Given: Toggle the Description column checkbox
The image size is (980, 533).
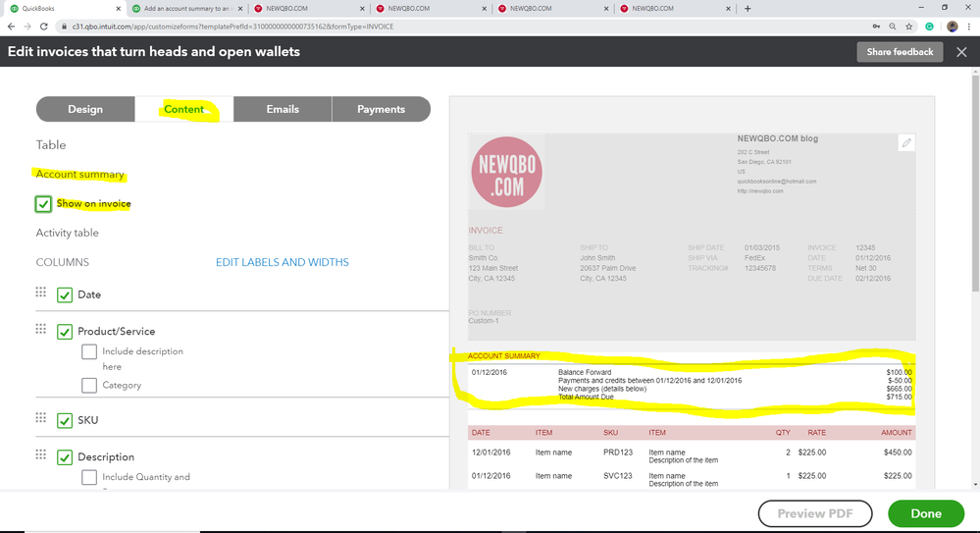Looking at the screenshot, I should (65, 457).
